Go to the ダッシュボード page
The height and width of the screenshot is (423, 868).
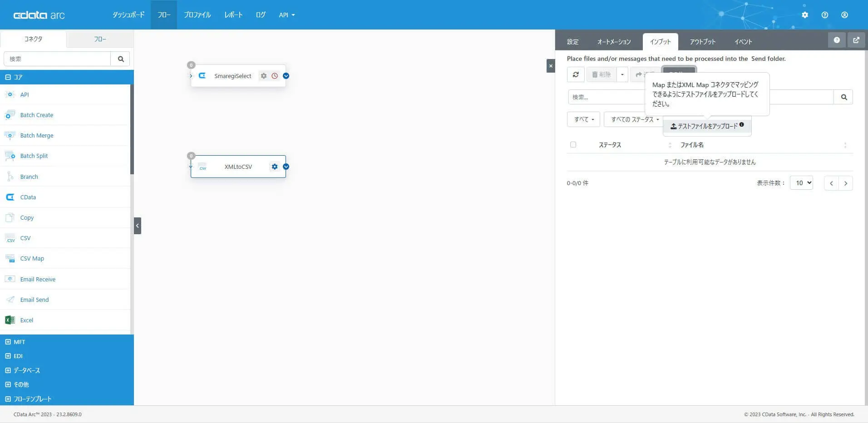coord(128,15)
